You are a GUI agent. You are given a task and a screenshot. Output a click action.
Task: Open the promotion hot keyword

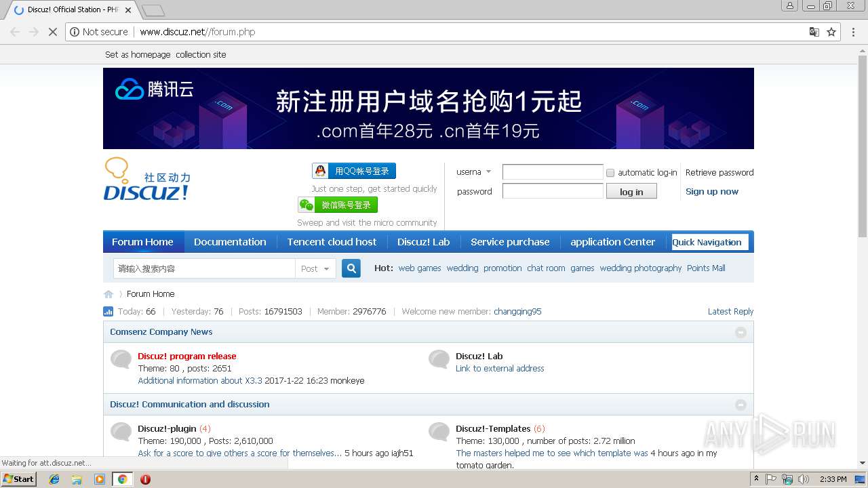[502, 268]
